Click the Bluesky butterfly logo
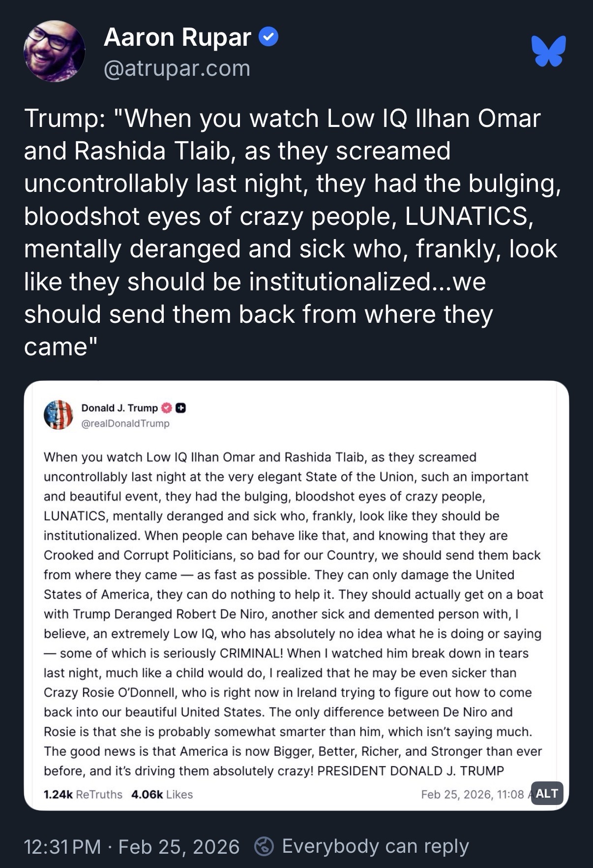 (548, 51)
